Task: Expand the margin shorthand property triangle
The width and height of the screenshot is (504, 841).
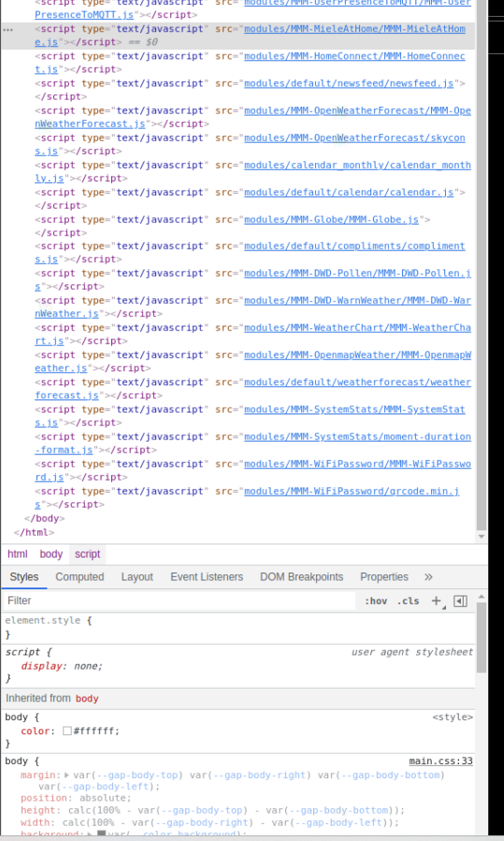Action: coord(66,775)
